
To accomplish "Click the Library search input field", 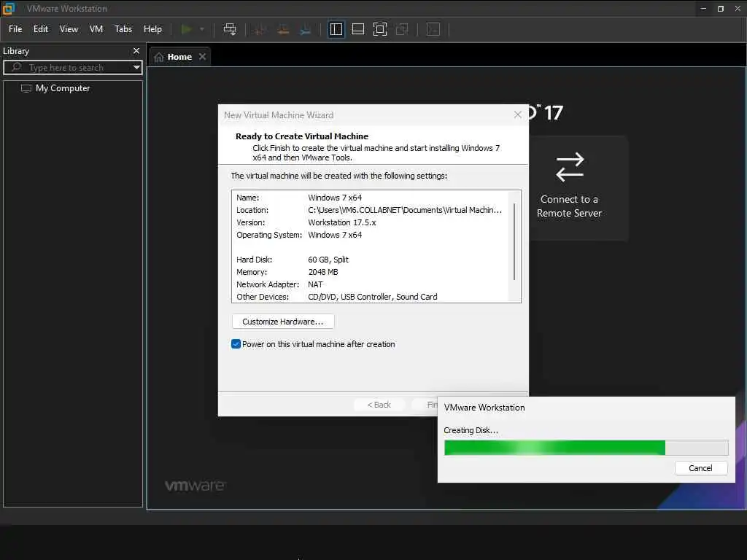I will tap(73, 68).
